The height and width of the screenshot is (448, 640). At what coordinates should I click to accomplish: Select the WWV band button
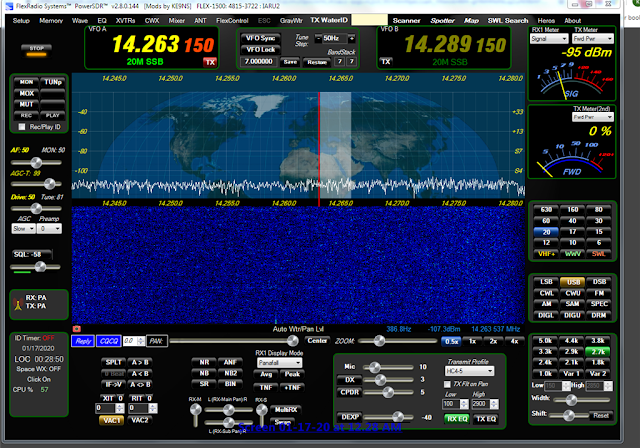572,254
